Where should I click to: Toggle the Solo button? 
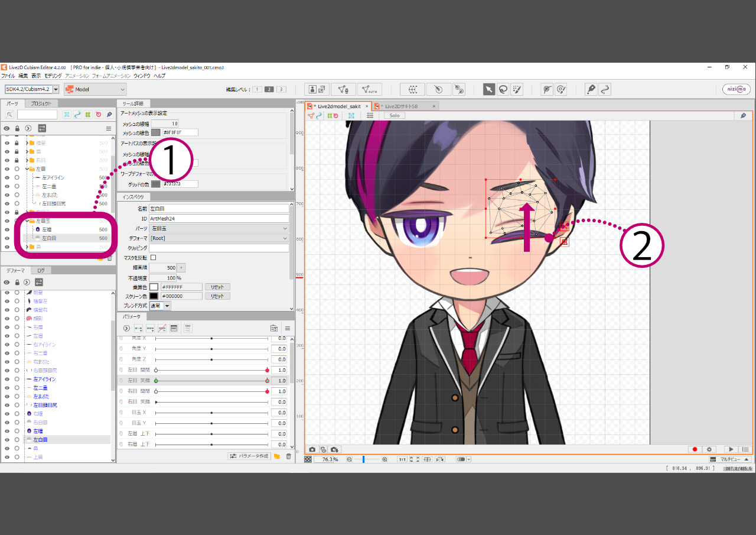[395, 115]
